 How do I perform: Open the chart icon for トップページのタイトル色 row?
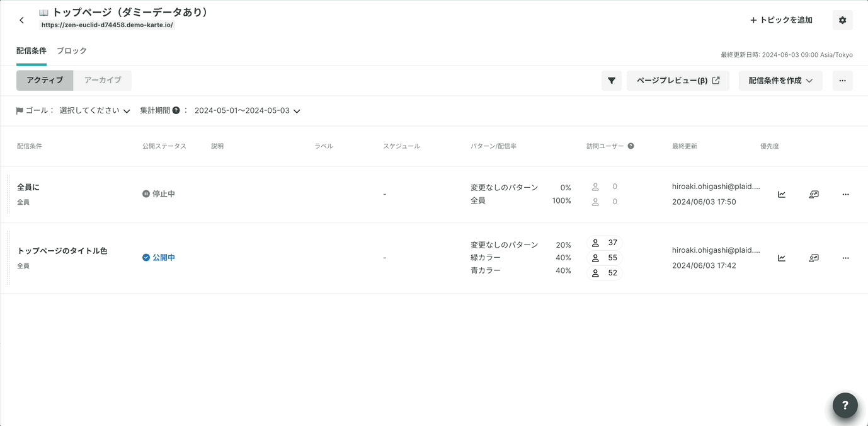(782, 258)
